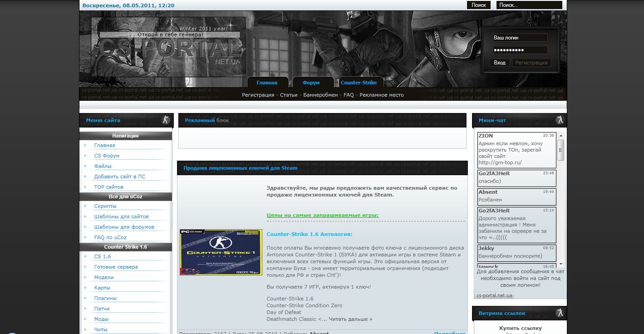Open Плагины sidebar link
This screenshot has height=334, width=644.
tap(105, 298)
